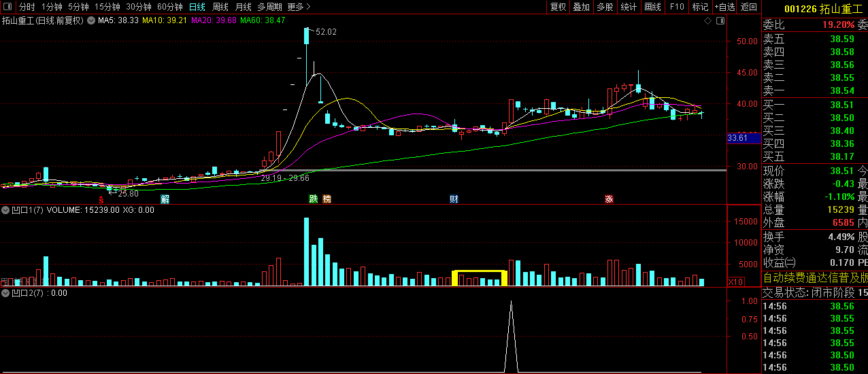Toggle the left side panel icon
This screenshot has width=868, height=374.
pos(7,7)
